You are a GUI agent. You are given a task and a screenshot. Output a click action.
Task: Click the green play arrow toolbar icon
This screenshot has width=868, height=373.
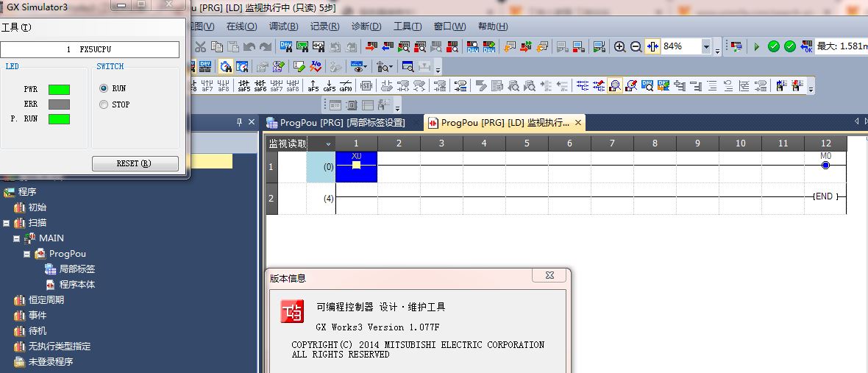tap(756, 46)
